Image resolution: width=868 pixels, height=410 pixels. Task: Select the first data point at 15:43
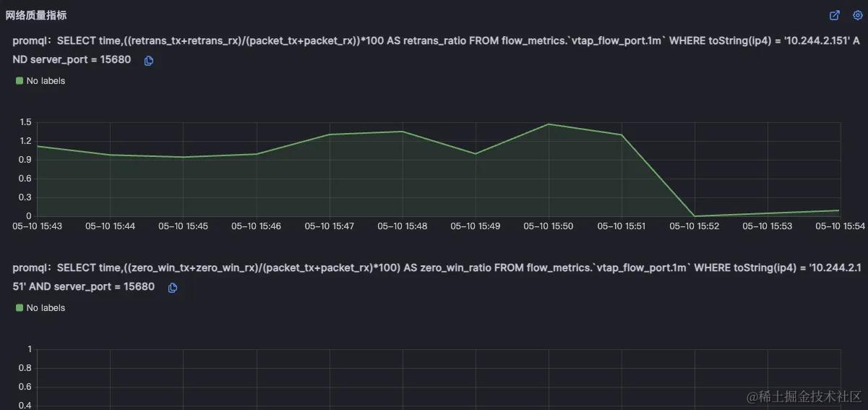(38, 146)
